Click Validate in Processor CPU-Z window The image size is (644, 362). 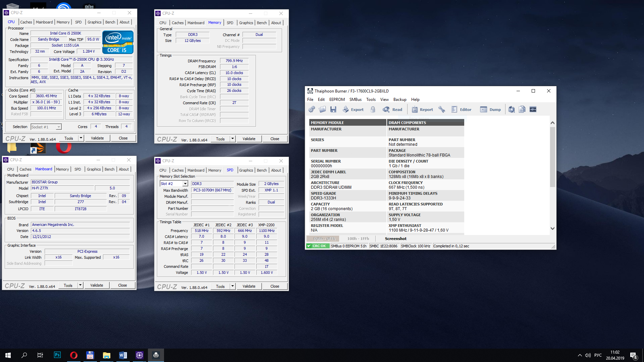[x=97, y=138]
